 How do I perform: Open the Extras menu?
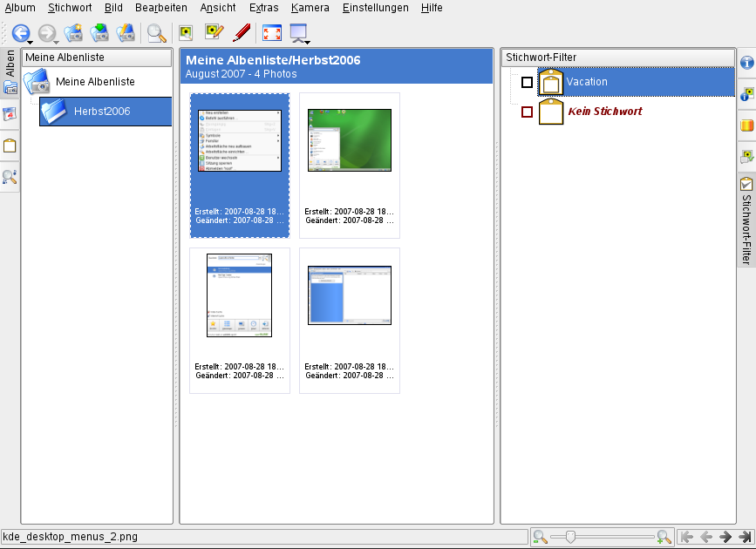[263, 8]
